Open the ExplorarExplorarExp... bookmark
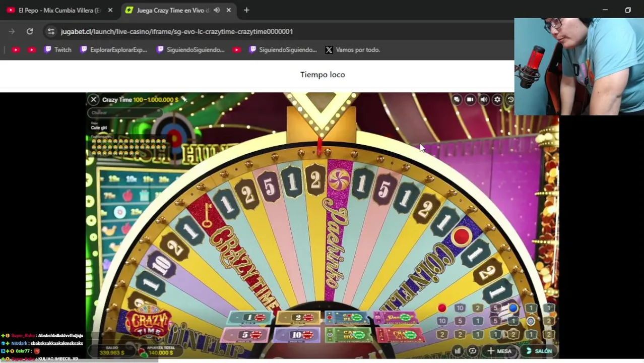The image size is (644, 363). 114,50
